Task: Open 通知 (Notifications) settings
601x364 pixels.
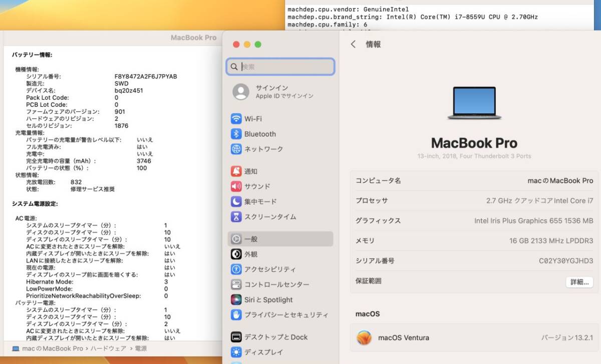Action: point(250,171)
